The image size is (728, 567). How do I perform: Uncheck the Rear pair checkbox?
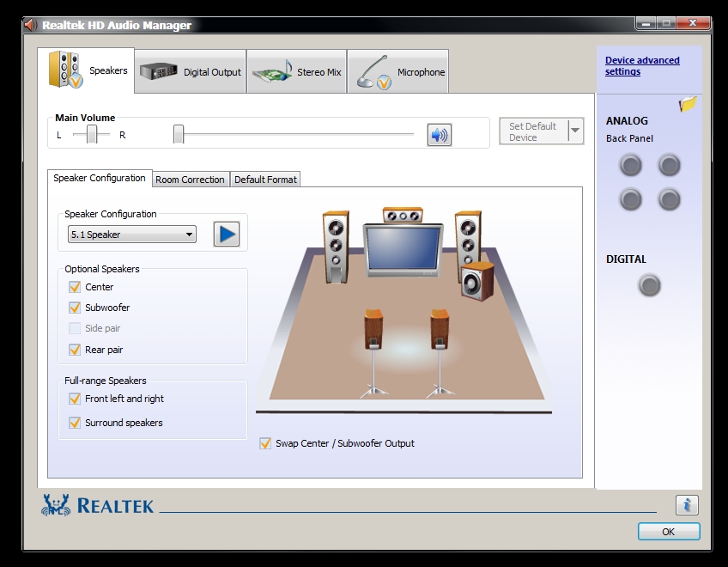tap(75, 350)
